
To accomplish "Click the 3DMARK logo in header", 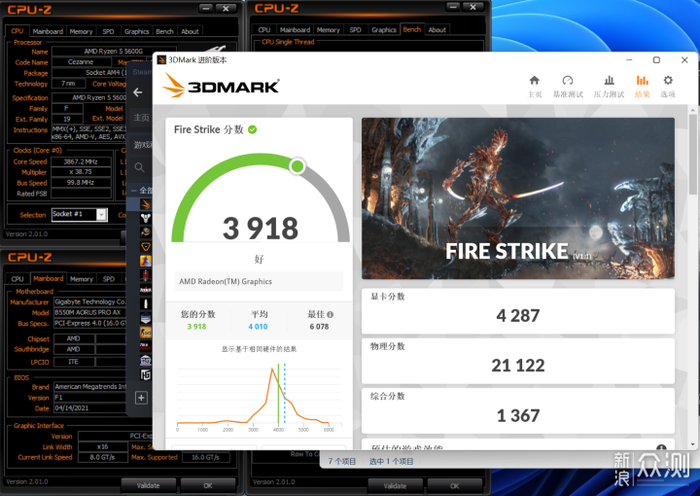I will pos(221,85).
